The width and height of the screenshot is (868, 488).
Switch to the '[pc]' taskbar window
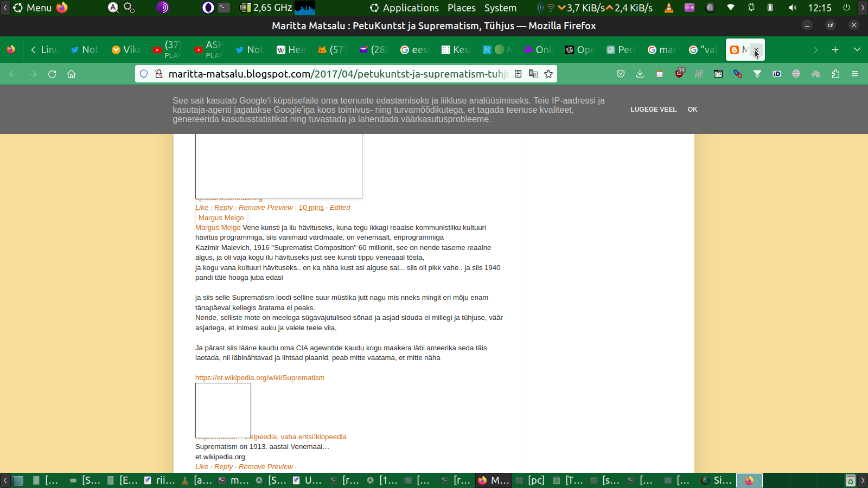point(530,480)
